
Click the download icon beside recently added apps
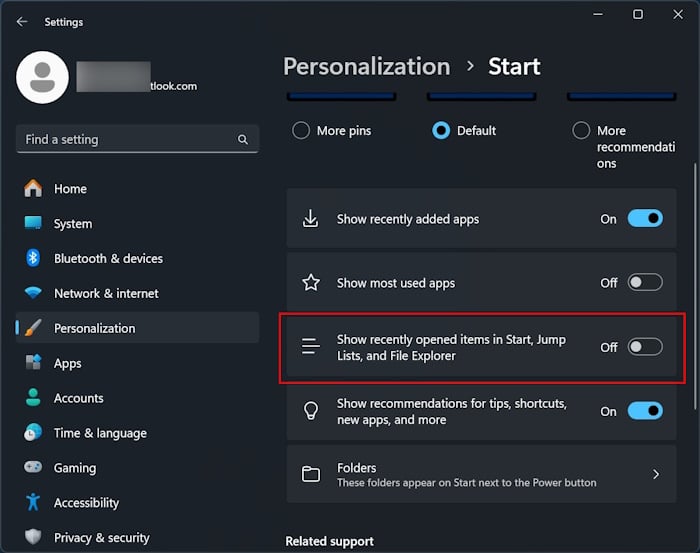[x=311, y=219]
